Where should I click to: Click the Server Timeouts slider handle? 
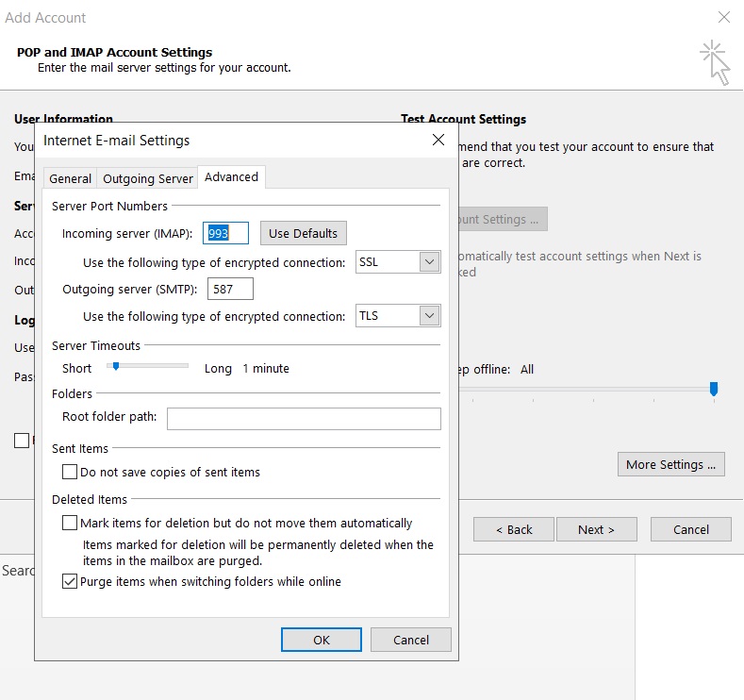(116, 366)
